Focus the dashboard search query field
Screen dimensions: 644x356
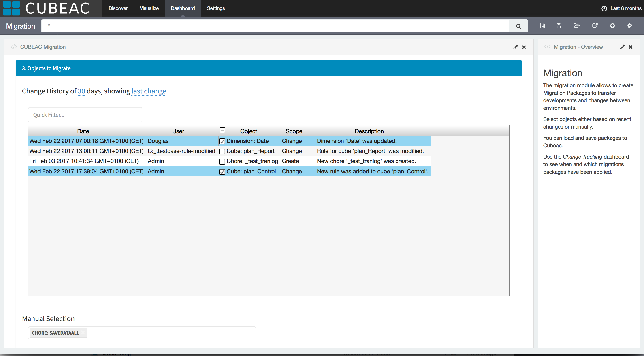click(x=275, y=26)
